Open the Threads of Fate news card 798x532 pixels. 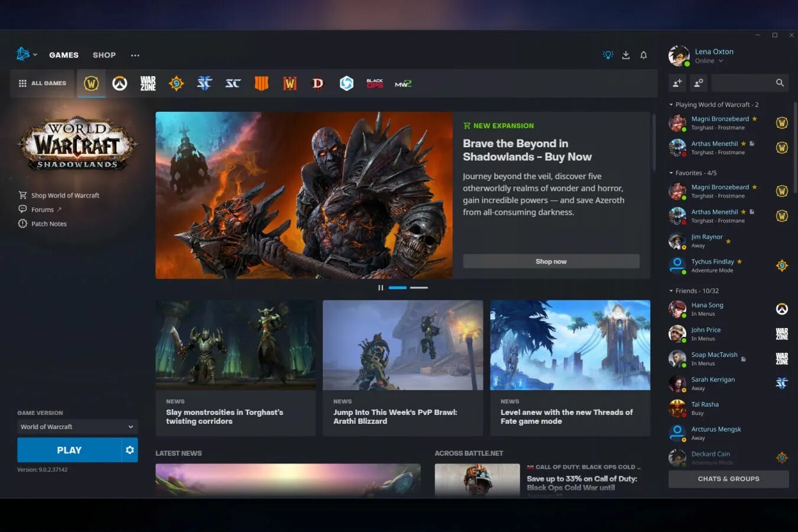570,368
